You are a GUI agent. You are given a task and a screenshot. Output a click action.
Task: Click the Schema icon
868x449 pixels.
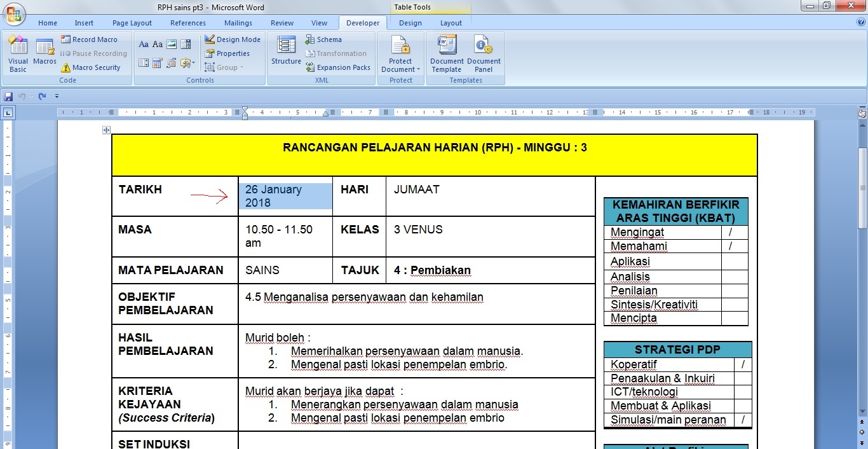[x=325, y=39]
